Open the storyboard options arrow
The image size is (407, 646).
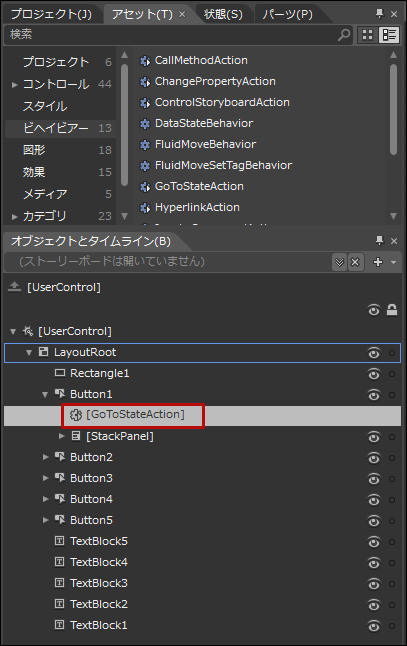click(393, 262)
